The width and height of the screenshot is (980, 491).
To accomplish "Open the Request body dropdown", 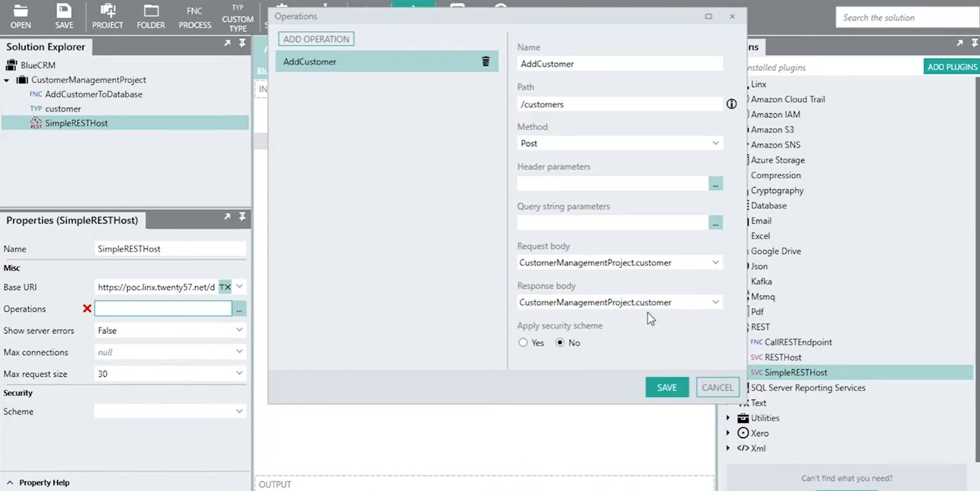I will coord(716,262).
